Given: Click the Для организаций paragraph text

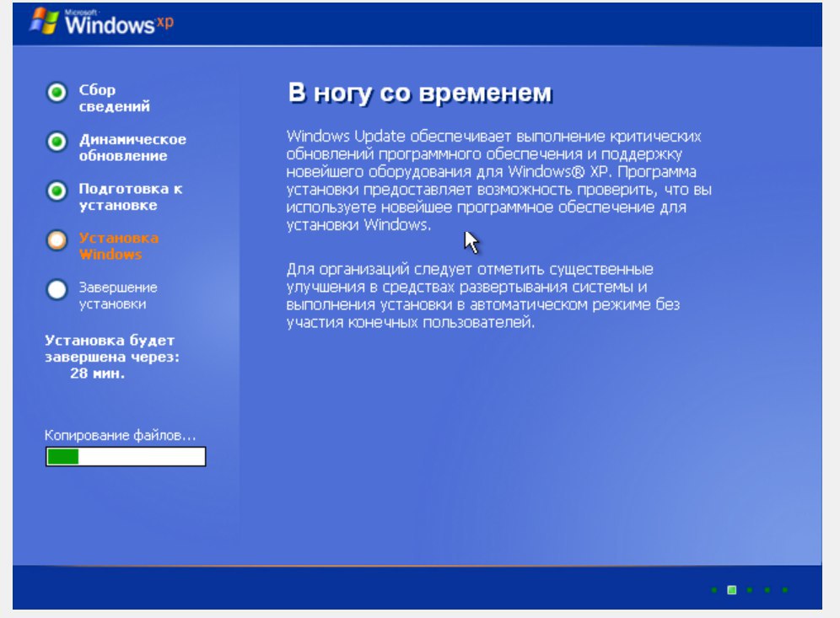Looking at the screenshot, I should 482,295.
